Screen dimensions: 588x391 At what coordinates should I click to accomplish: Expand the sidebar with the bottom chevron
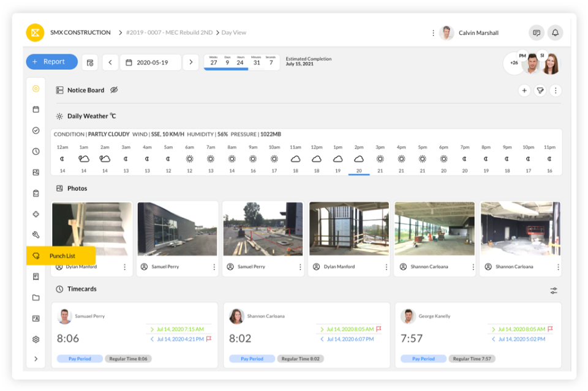coord(36,358)
